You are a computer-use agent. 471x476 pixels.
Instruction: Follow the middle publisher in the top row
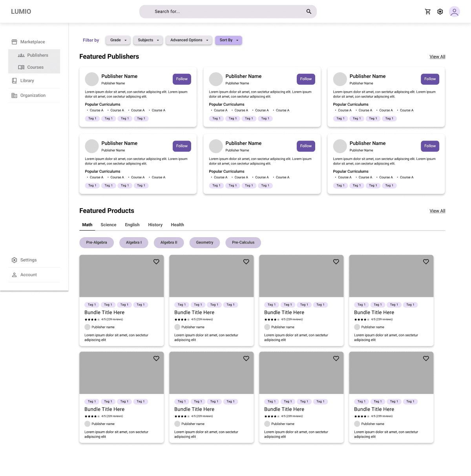306,79
